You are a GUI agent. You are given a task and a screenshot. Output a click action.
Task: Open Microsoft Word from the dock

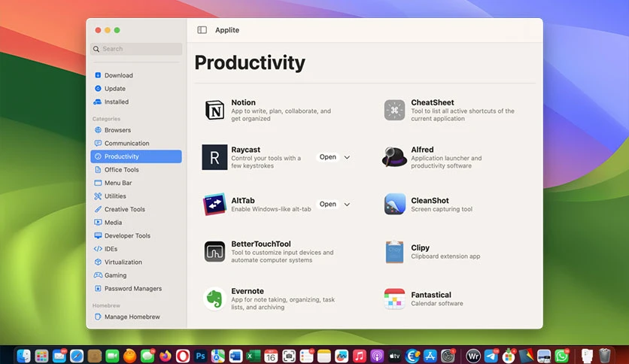click(x=235, y=356)
